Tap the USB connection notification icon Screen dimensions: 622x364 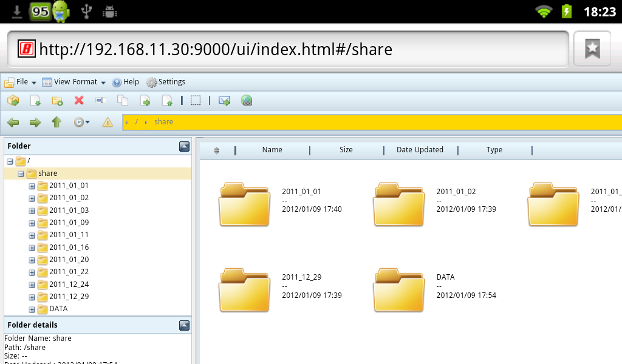(86, 12)
